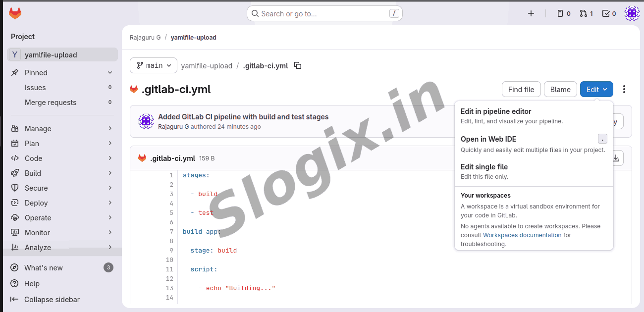Click the Blame button
The height and width of the screenshot is (312, 644).
560,89
